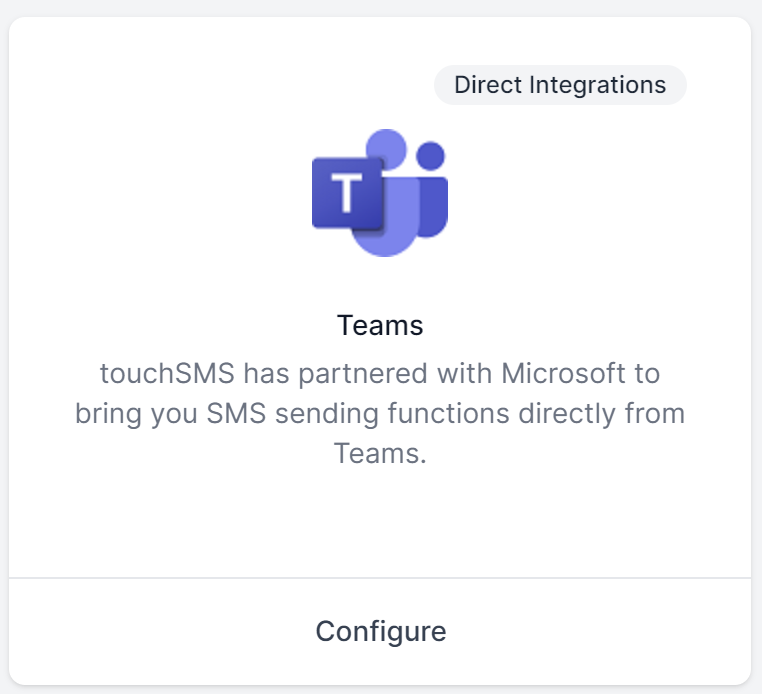The width and height of the screenshot is (762, 694).
Task: Click the white T tile in the logo
Action: tap(347, 193)
